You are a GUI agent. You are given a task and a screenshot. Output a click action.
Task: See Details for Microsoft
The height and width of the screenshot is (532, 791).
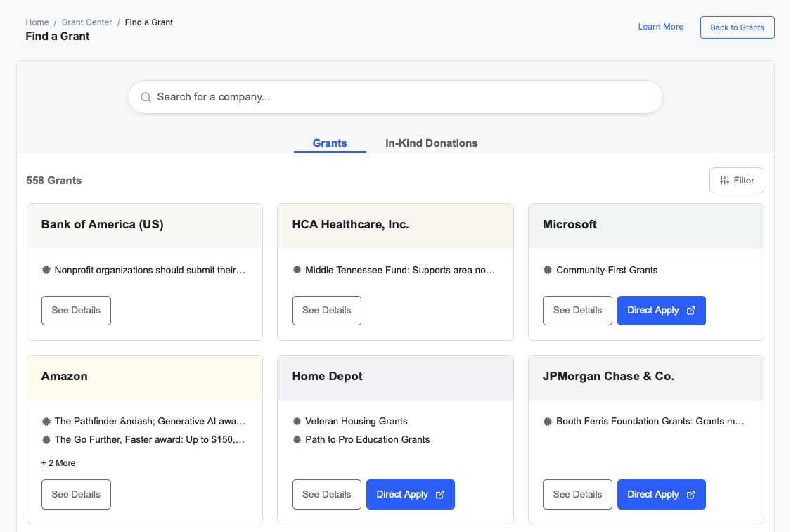coord(578,311)
